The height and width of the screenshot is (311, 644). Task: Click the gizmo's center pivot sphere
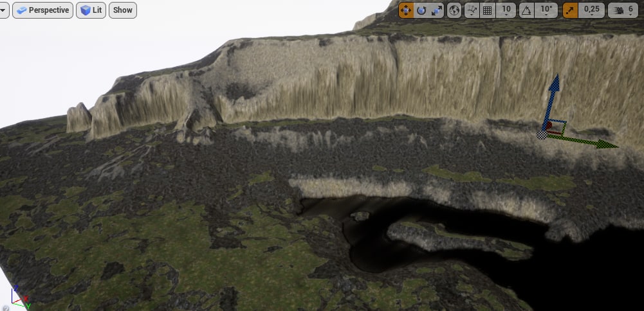pos(542,135)
